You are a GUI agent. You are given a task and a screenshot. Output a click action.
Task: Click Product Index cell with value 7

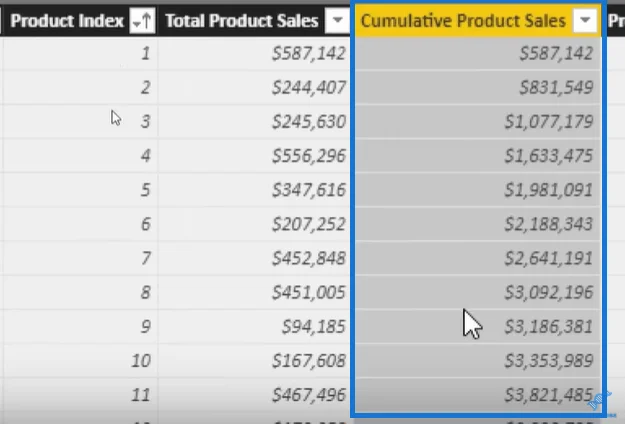tap(80, 258)
